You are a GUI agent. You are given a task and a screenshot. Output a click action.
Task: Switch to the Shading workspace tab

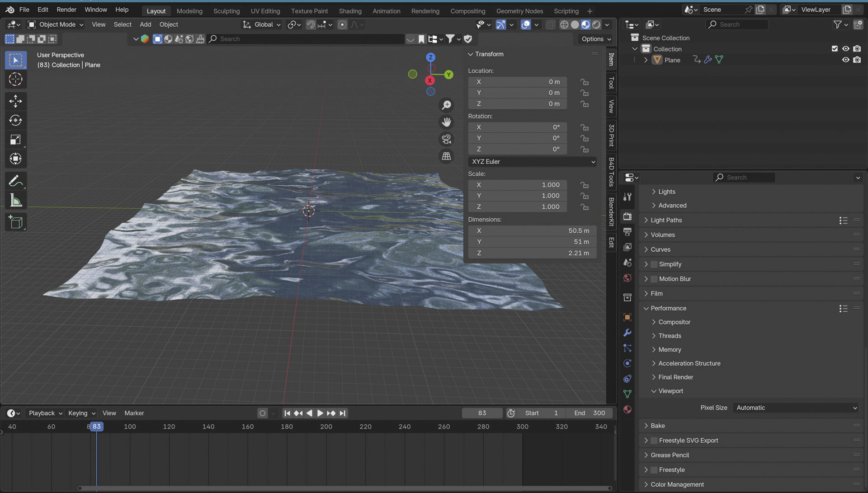tap(350, 11)
